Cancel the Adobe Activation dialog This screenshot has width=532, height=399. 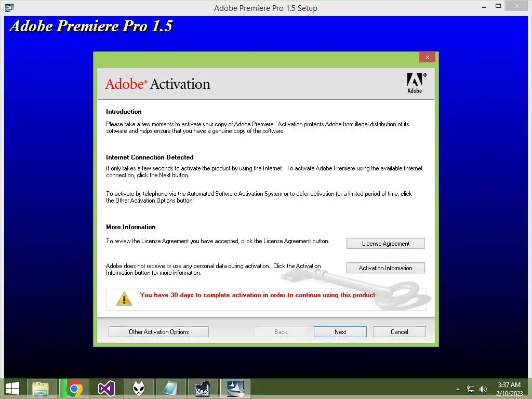[400, 332]
